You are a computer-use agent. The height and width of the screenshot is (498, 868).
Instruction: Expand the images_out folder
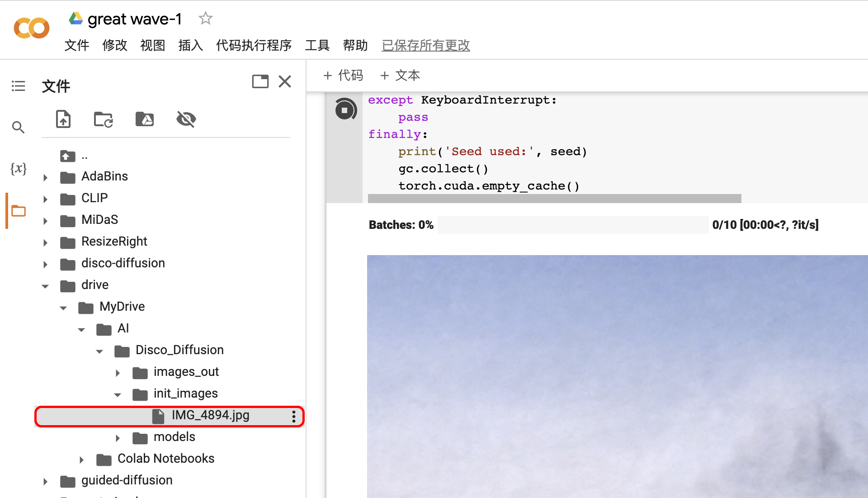pyautogui.click(x=118, y=373)
